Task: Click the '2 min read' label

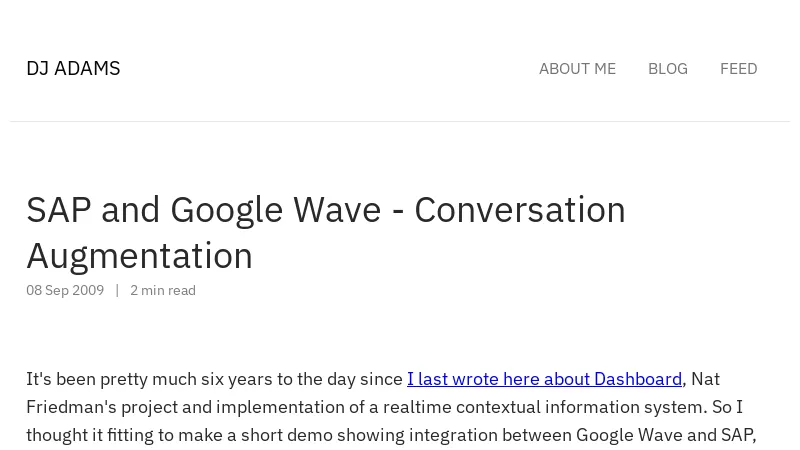Action: (163, 290)
